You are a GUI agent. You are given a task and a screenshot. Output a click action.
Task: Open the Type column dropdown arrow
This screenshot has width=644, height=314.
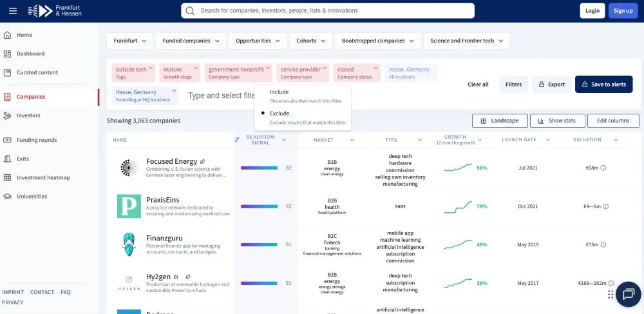click(420, 140)
